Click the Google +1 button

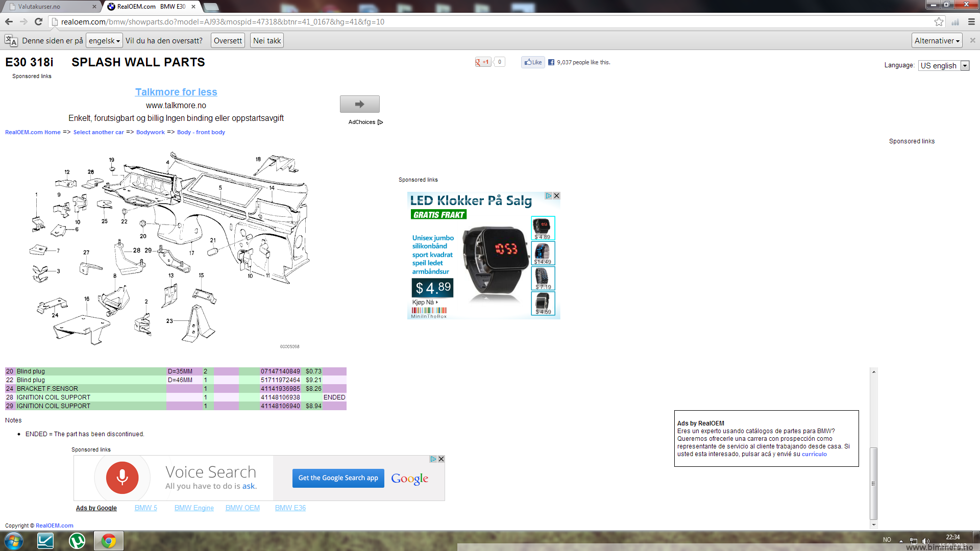(x=483, y=62)
